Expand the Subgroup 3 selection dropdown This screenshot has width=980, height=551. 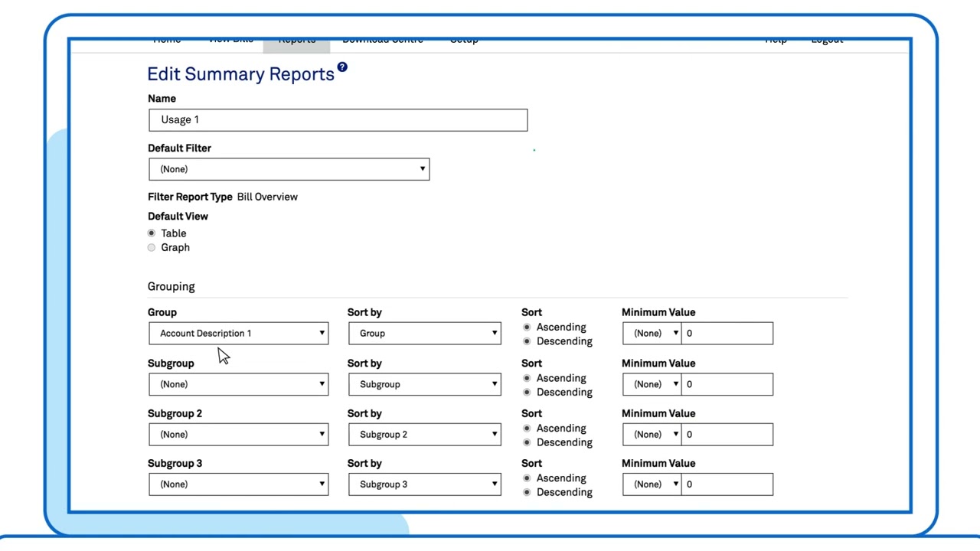tap(238, 484)
